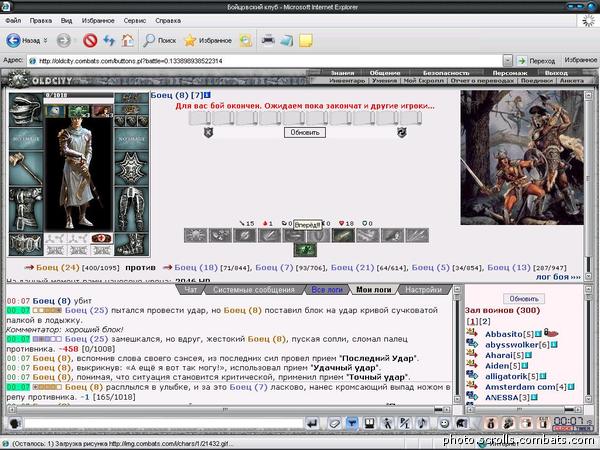The width and height of the screenshot is (600, 450).
Task: Click the eraser clear chat icon
Action: [334, 423]
